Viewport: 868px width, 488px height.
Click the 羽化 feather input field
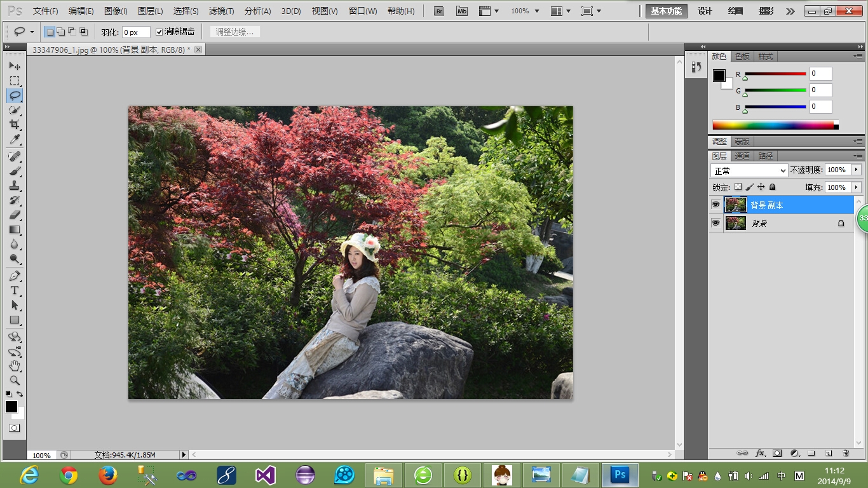tap(136, 32)
